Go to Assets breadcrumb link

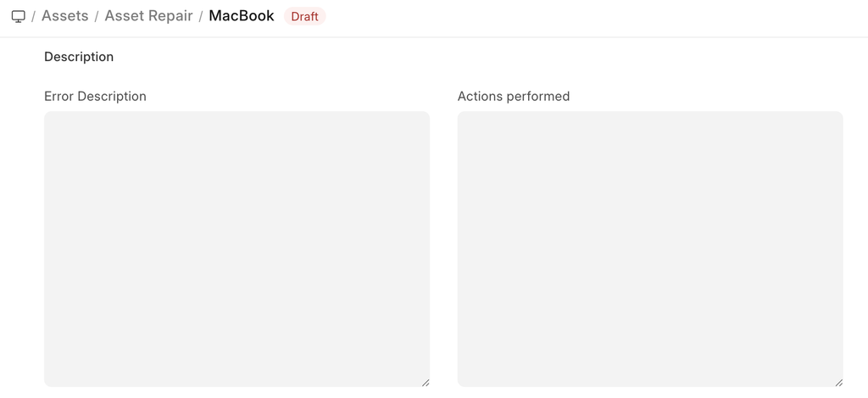coord(64,16)
